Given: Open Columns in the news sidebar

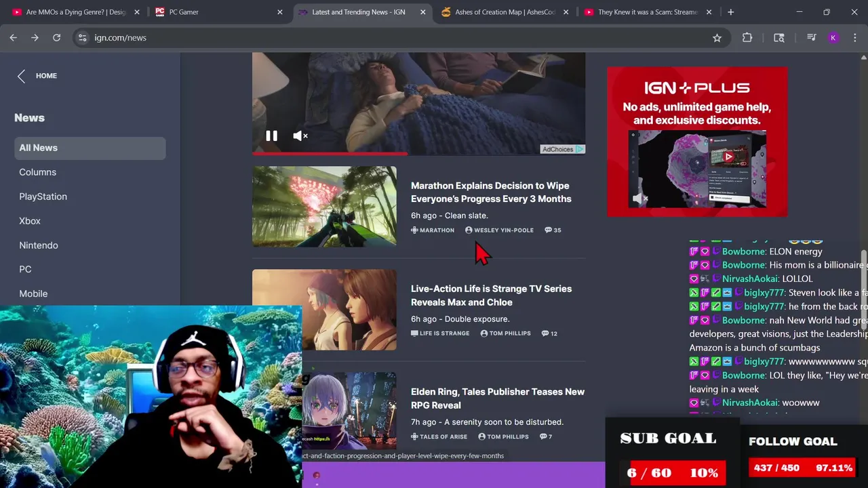Looking at the screenshot, I should pos(37,173).
